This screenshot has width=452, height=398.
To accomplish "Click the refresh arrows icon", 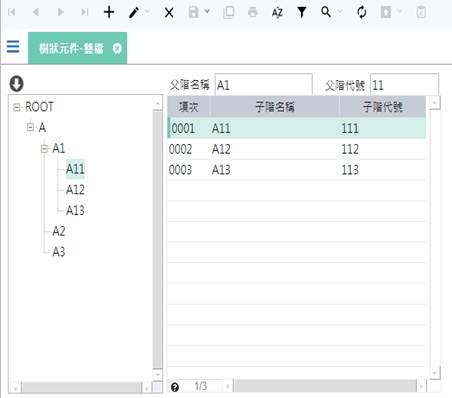I will coord(362,13).
